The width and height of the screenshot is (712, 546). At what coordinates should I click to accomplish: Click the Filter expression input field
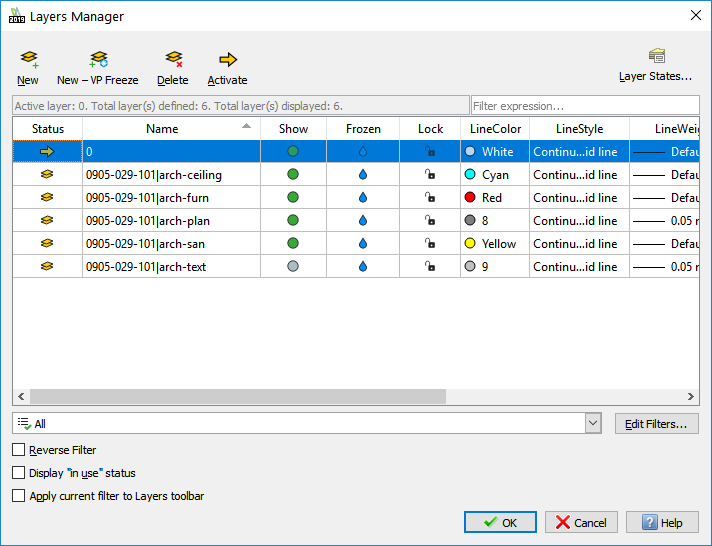pos(585,105)
